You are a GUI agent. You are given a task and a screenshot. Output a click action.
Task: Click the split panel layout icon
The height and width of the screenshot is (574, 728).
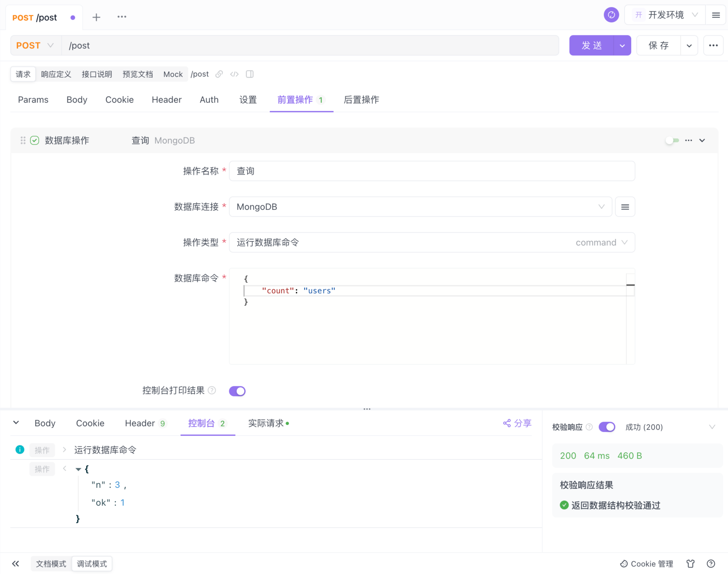pos(250,74)
